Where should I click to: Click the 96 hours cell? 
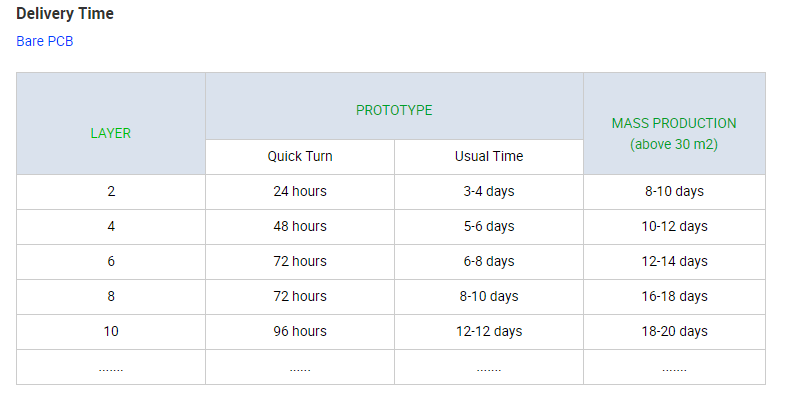tap(300, 332)
